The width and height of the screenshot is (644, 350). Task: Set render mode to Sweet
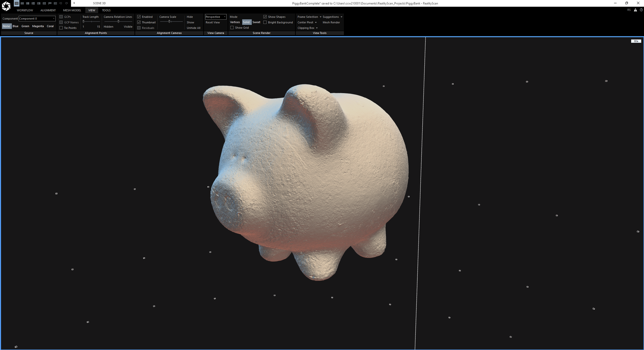pos(256,22)
